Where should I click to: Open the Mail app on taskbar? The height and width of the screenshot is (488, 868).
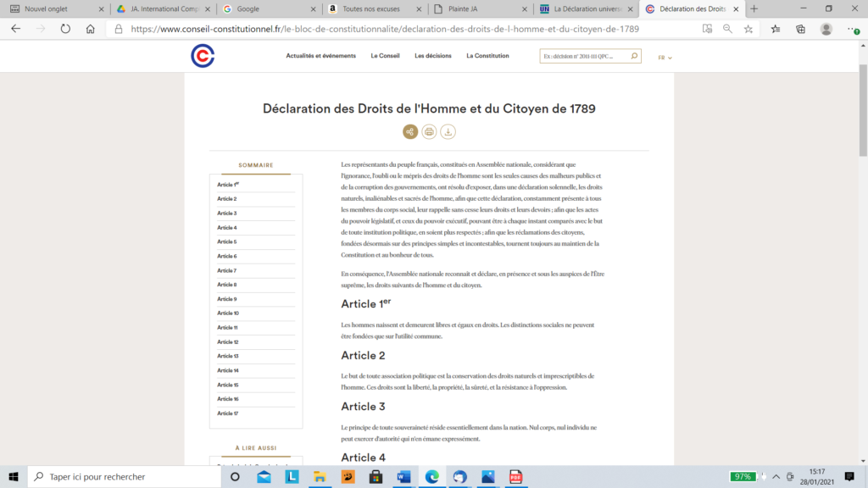pos(264,476)
